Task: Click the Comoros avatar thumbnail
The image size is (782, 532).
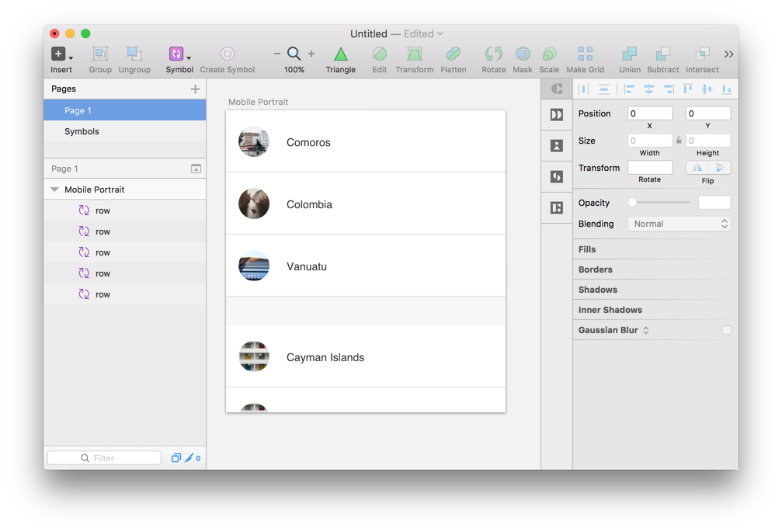Action: 254,141
